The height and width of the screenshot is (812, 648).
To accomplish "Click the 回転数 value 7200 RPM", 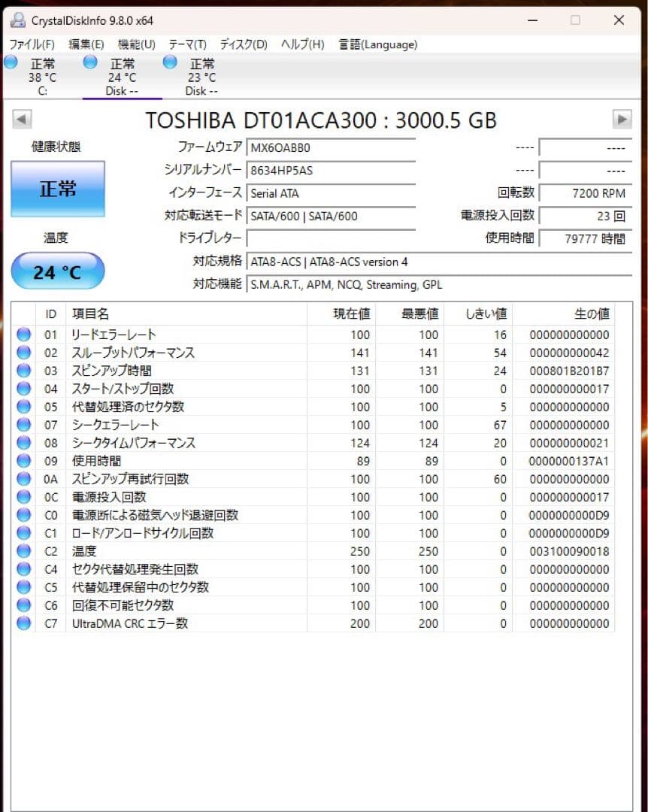I will [x=586, y=193].
